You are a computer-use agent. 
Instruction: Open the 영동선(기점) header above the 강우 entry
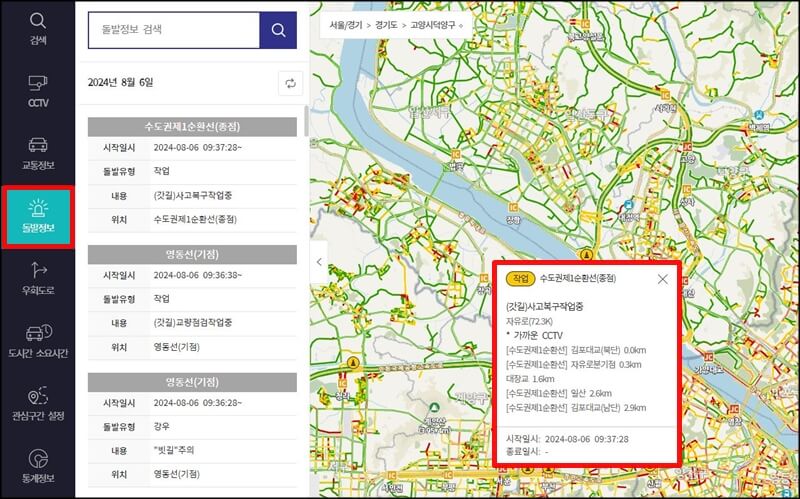tap(192, 382)
